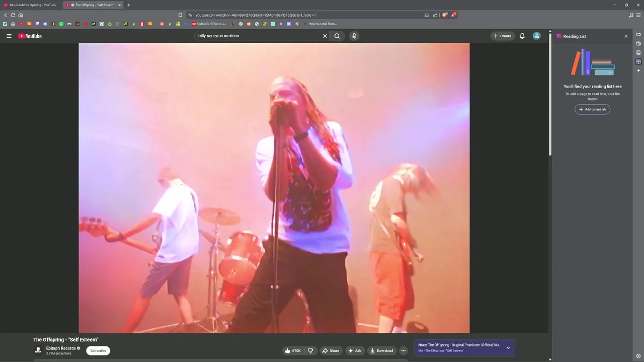Close the Reading List panel
The image size is (644, 362).
coord(626,36)
